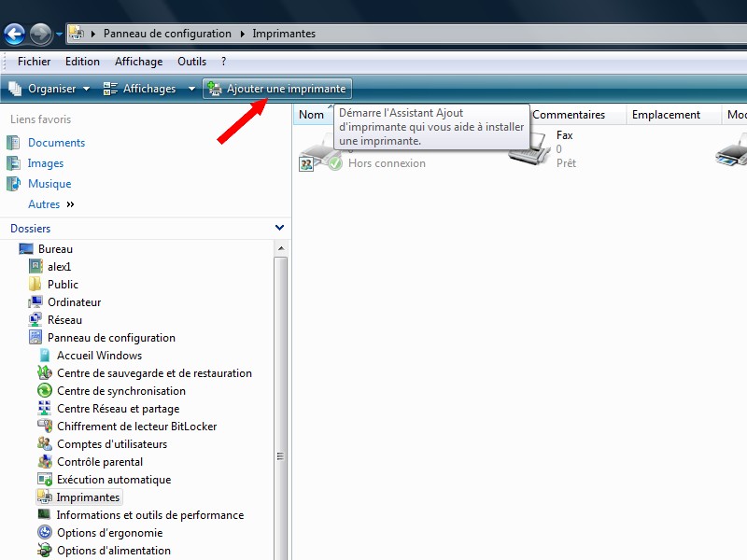
Task: Open the Organiser dropdown menu
Action: 49,89
